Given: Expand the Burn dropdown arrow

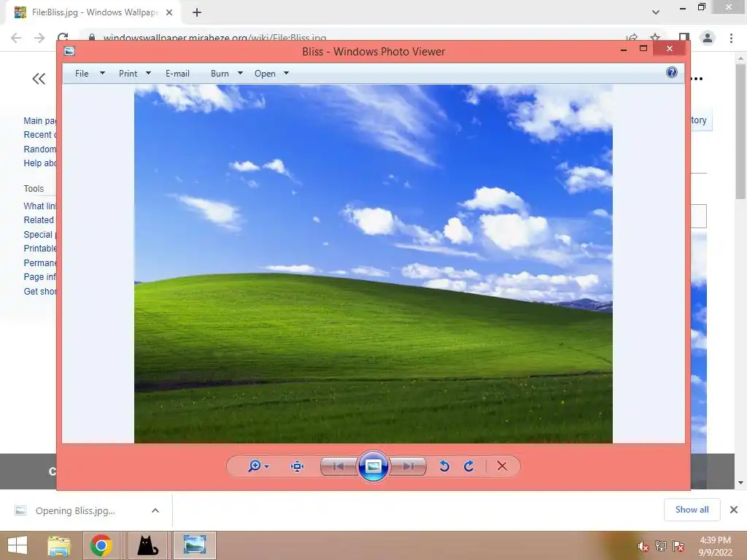Looking at the screenshot, I should pos(240,74).
